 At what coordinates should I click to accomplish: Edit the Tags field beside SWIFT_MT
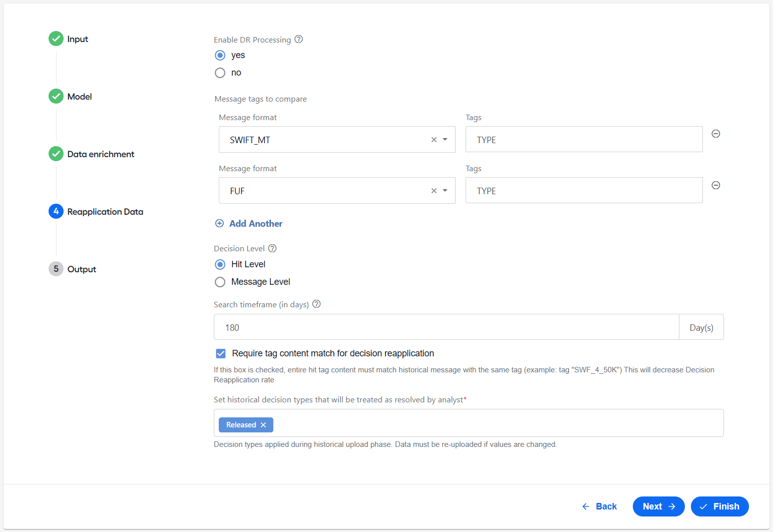point(584,139)
